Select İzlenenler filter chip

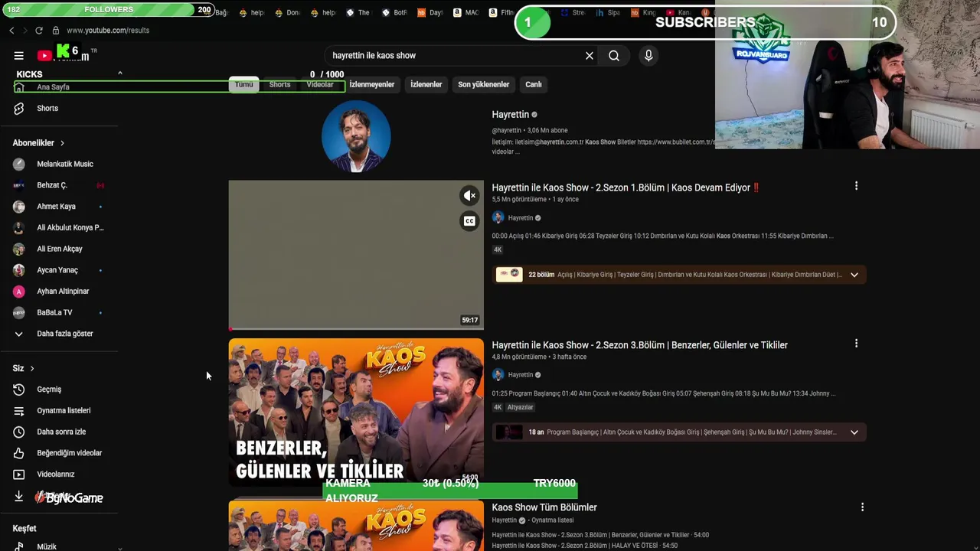tap(426, 84)
